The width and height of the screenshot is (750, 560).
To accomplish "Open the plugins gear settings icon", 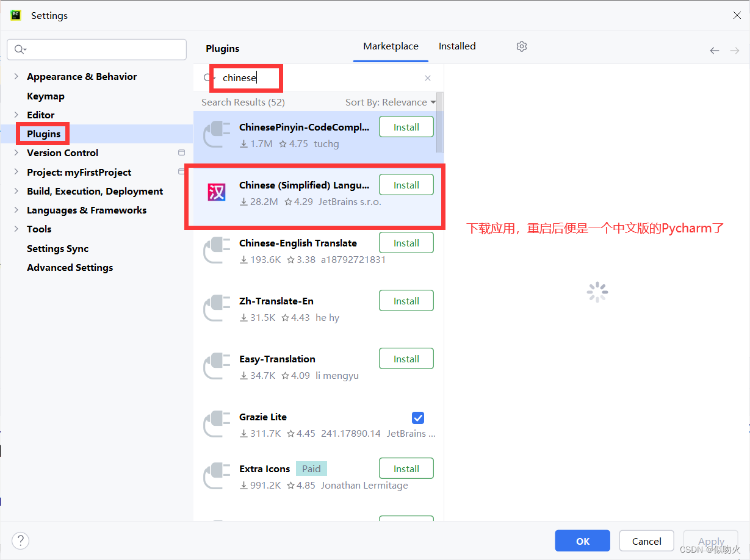I will click(x=521, y=46).
